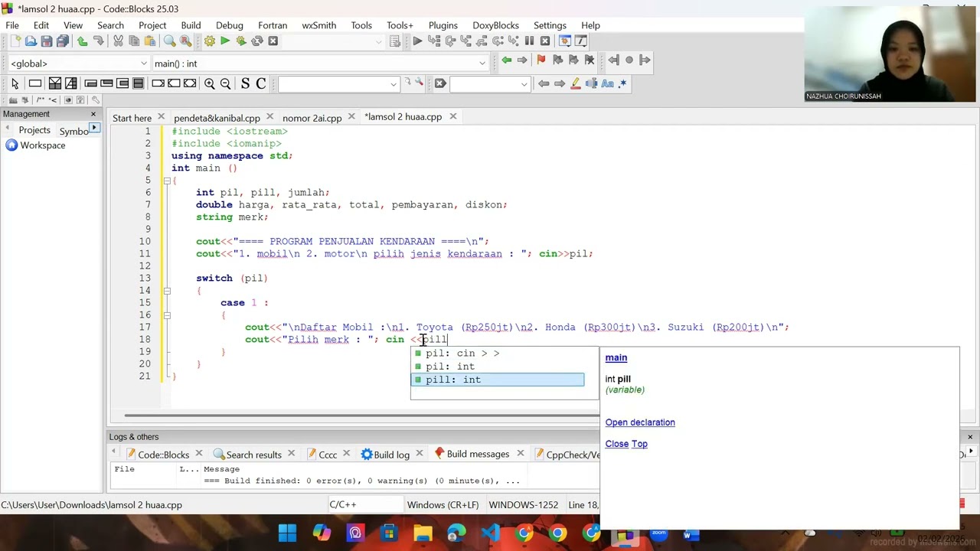Click the Replace icon
980x551 pixels.
[185, 41]
